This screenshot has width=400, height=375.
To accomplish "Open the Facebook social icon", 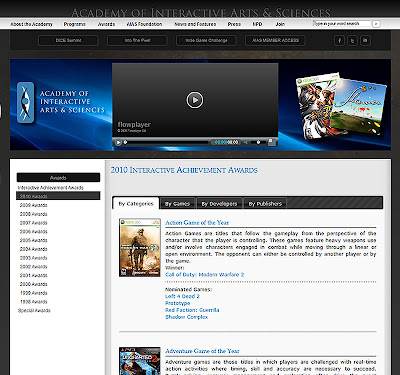I will pyautogui.click(x=339, y=41).
